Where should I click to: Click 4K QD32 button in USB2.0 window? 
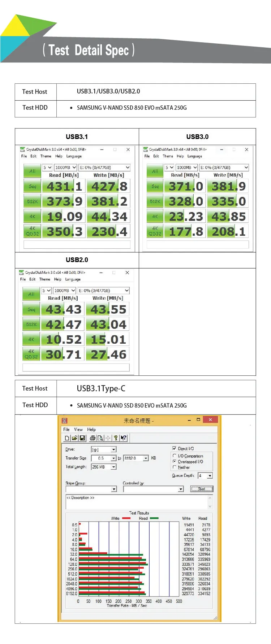click(x=31, y=354)
